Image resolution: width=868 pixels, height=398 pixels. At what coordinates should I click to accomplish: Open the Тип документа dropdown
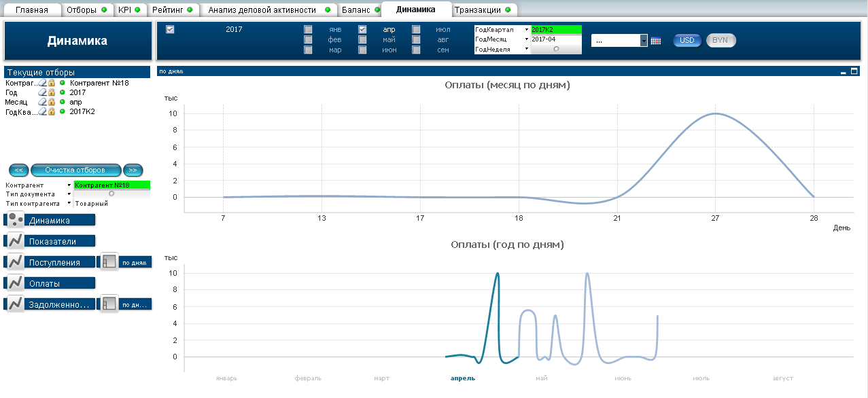(69, 194)
